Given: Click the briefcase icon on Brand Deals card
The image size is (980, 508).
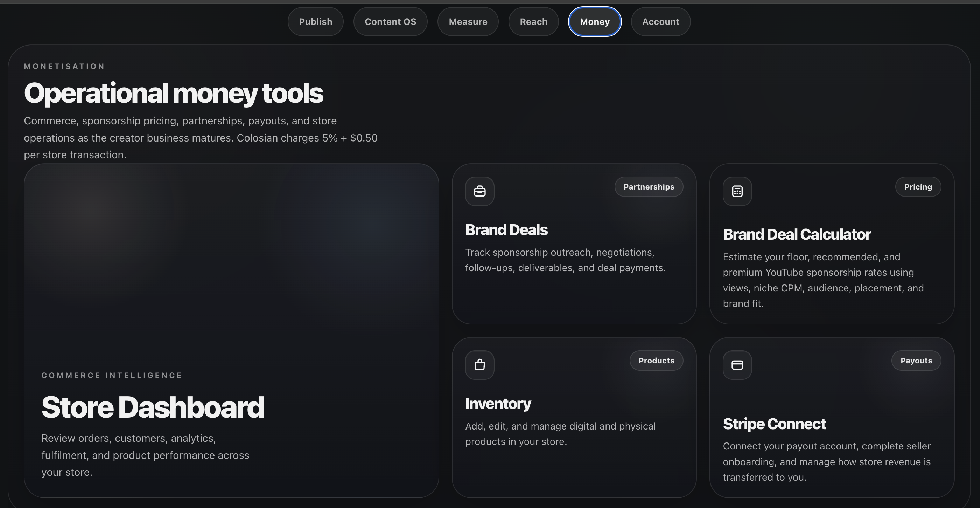Looking at the screenshot, I should [x=480, y=191].
